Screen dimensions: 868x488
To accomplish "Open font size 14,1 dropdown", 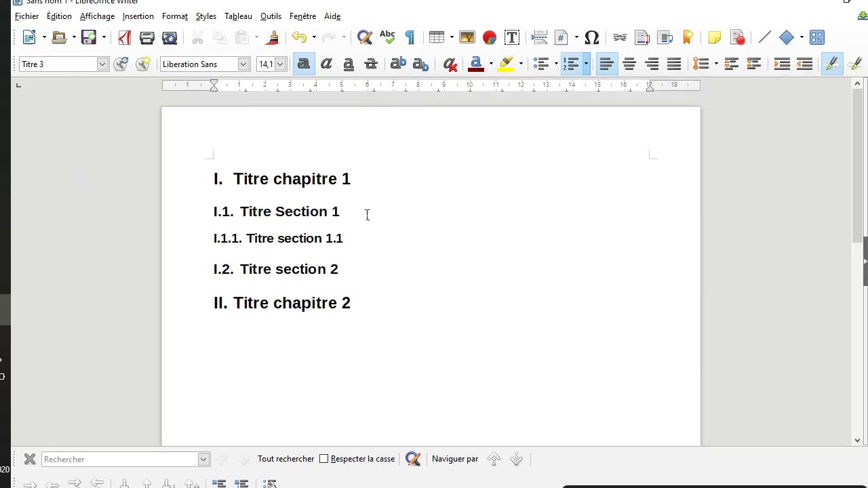I will pos(281,64).
